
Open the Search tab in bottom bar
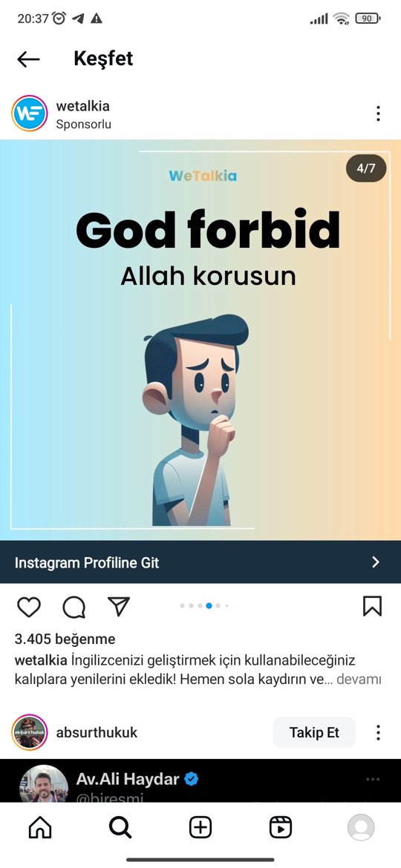point(120,828)
